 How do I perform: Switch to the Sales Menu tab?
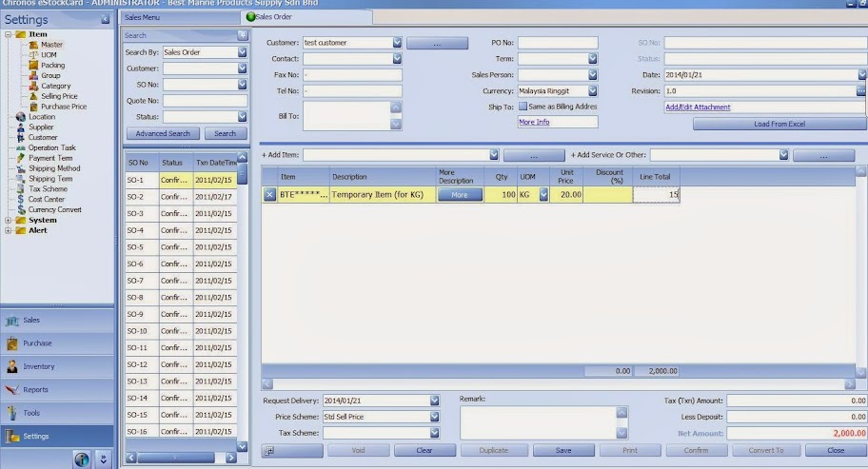pos(142,17)
